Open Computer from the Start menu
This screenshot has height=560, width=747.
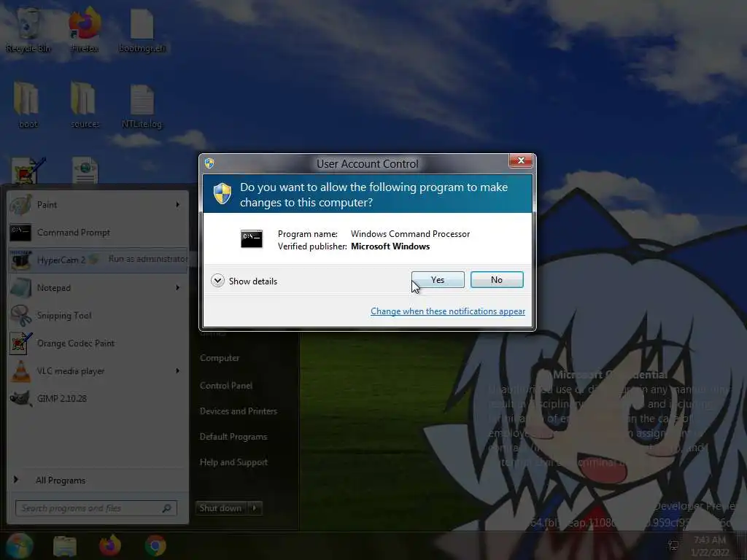pos(220,358)
